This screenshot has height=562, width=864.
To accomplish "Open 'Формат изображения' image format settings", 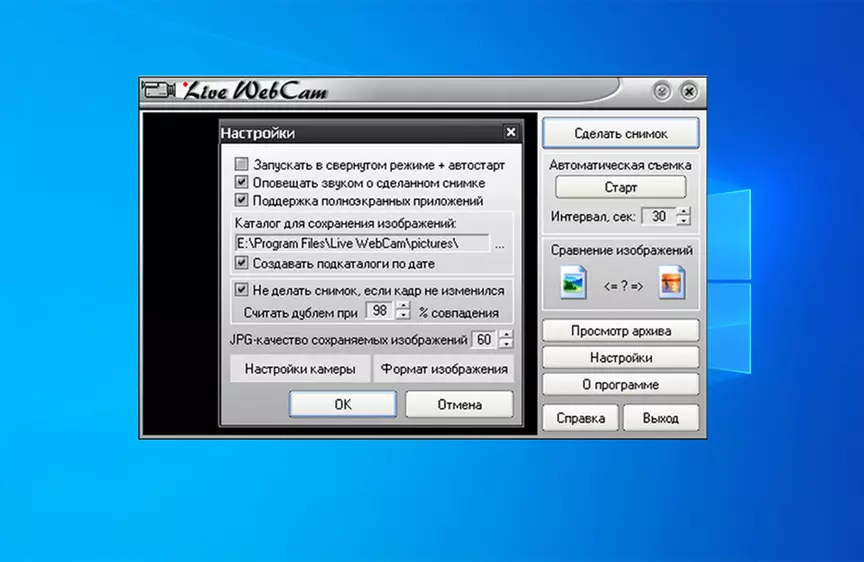I will [x=444, y=369].
